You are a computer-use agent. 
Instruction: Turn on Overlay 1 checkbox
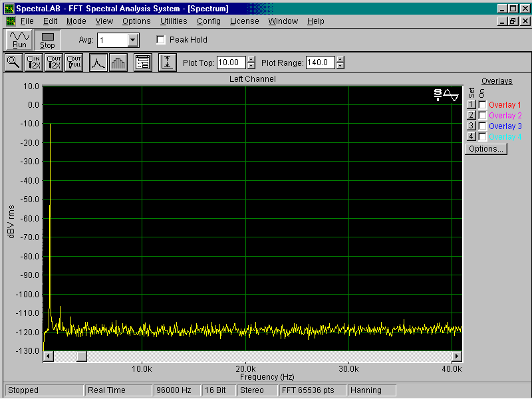pyautogui.click(x=482, y=105)
